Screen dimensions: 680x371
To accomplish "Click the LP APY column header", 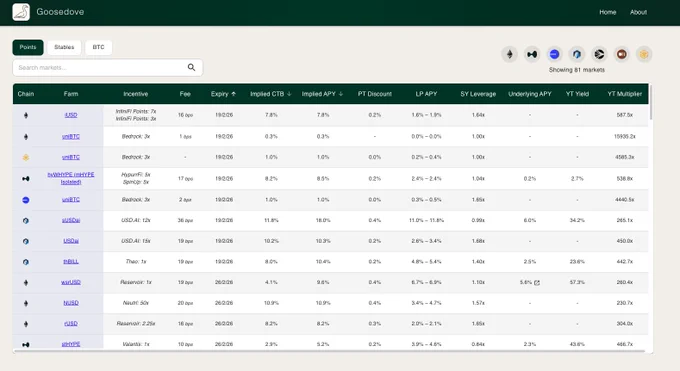I will coord(426,94).
